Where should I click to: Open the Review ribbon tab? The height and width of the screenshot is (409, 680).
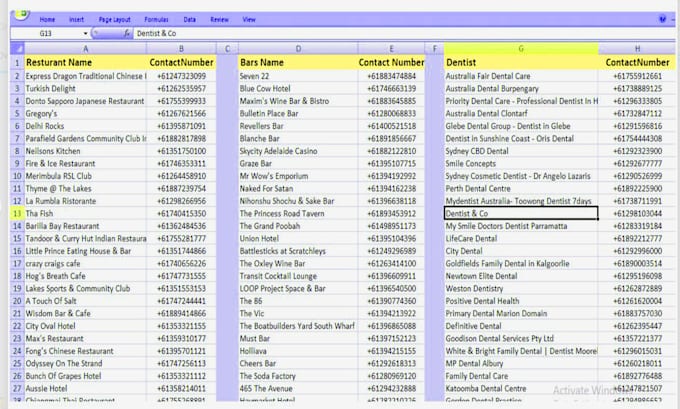[219, 20]
